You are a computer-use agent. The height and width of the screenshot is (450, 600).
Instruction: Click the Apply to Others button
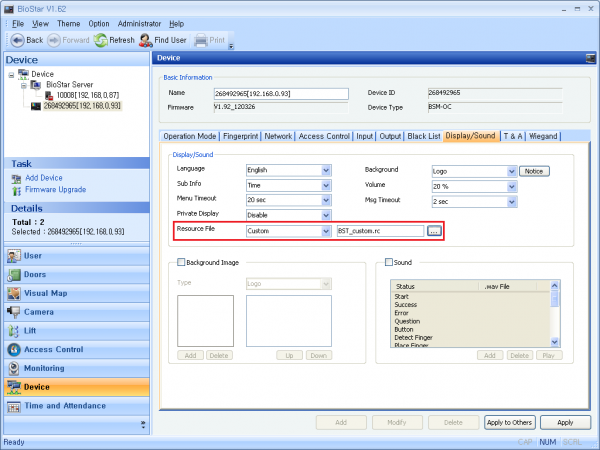click(511, 424)
